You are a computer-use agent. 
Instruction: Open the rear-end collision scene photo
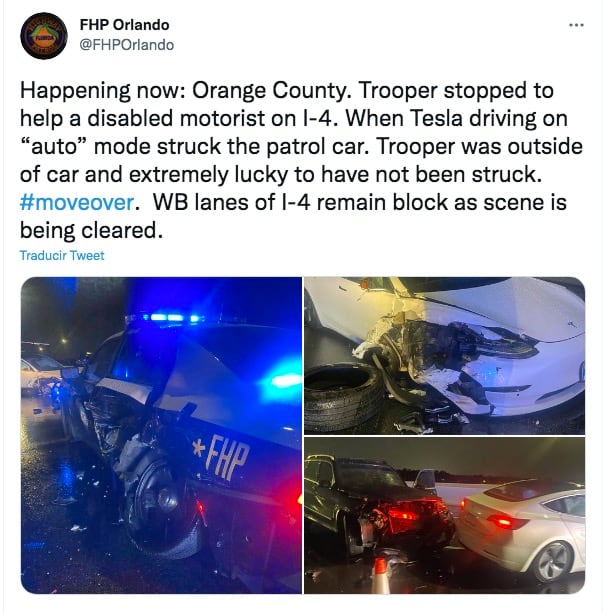coord(444,515)
